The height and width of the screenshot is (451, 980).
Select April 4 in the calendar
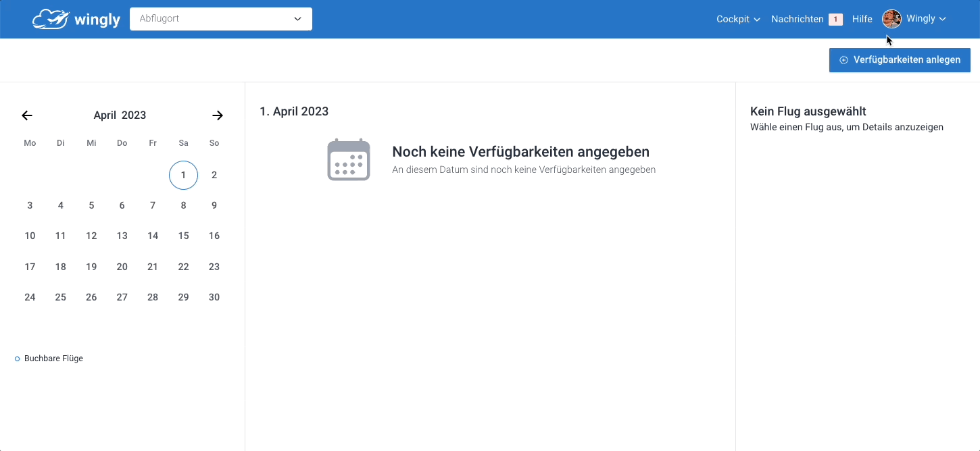61,205
